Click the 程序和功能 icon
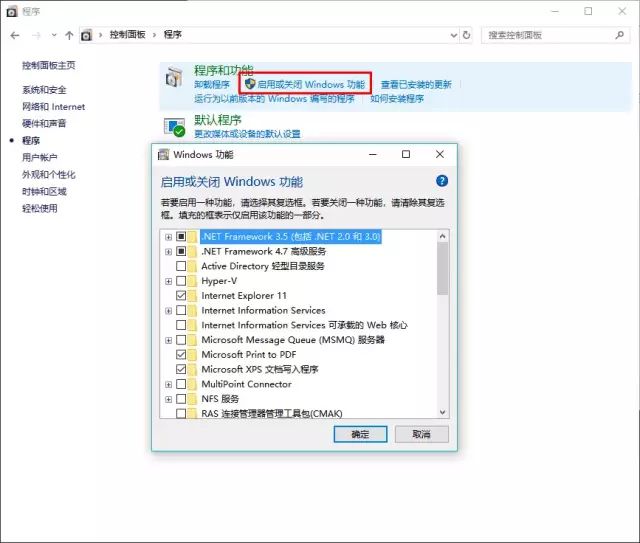Image resolution: width=640 pixels, height=543 pixels. coord(174,77)
